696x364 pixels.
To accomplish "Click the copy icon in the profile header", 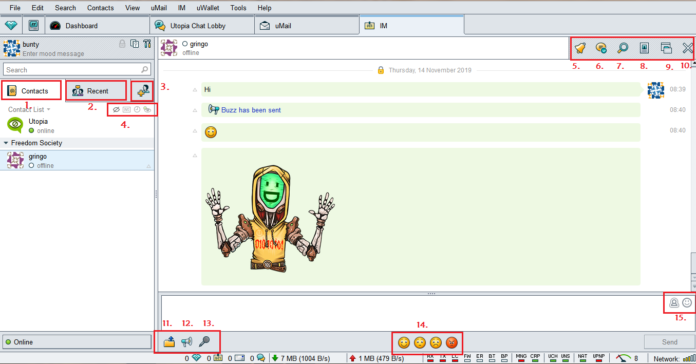I will click(x=134, y=44).
